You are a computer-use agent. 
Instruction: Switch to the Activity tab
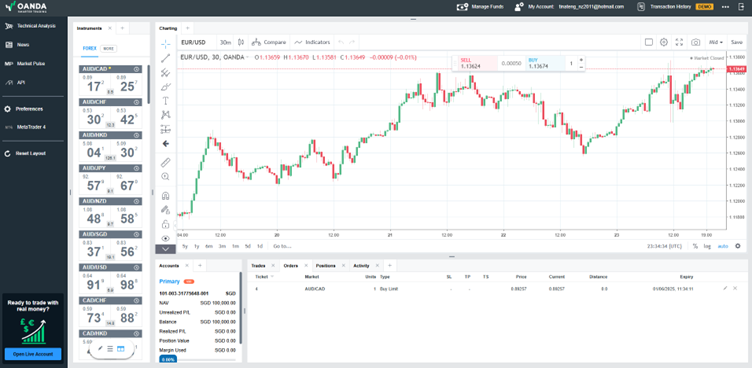point(362,265)
